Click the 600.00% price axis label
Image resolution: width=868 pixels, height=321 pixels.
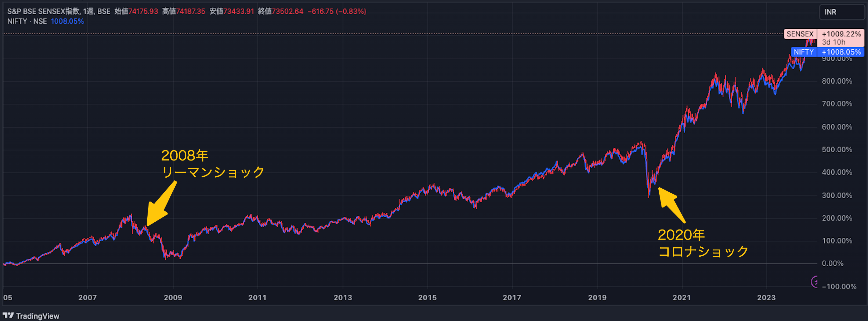click(x=837, y=127)
